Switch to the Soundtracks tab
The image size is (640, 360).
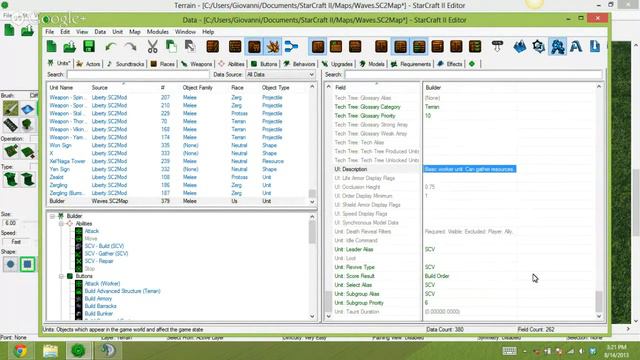126,64
